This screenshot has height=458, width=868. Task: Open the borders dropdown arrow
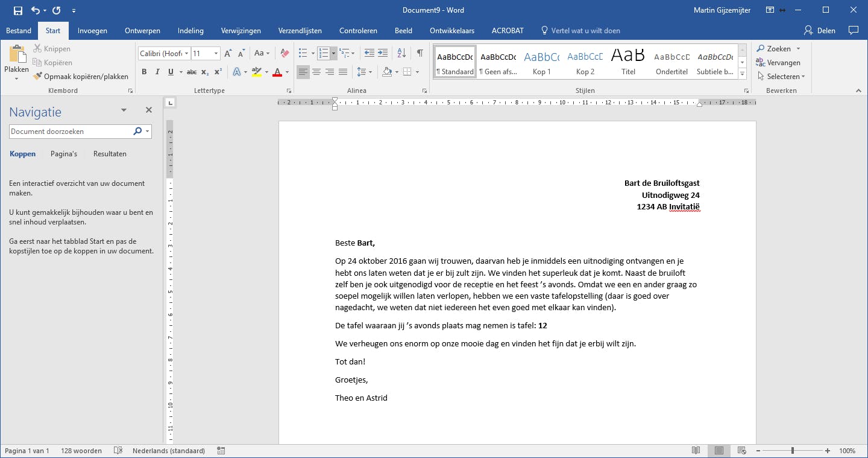417,72
